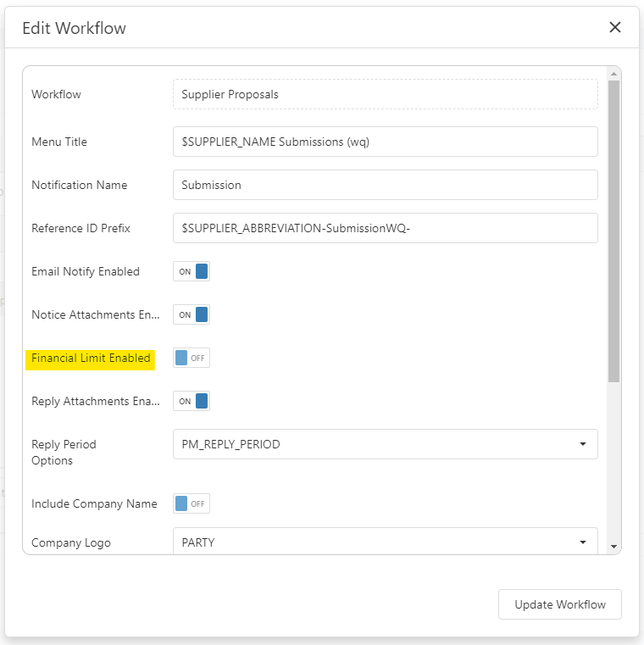
Task: Edit the Menu Title field
Action: tap(386, 142)
